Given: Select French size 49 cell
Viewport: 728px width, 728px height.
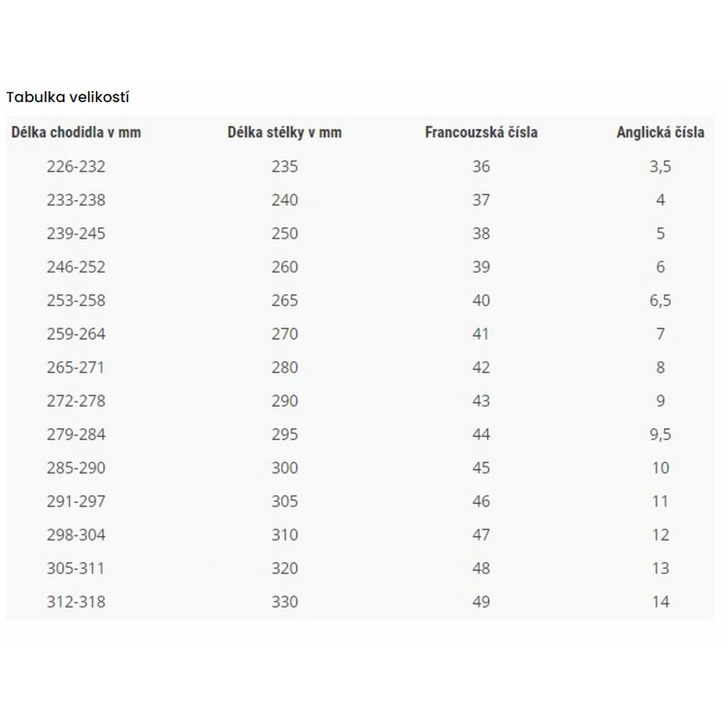Looking at the screenshot, I should [480, 602].
